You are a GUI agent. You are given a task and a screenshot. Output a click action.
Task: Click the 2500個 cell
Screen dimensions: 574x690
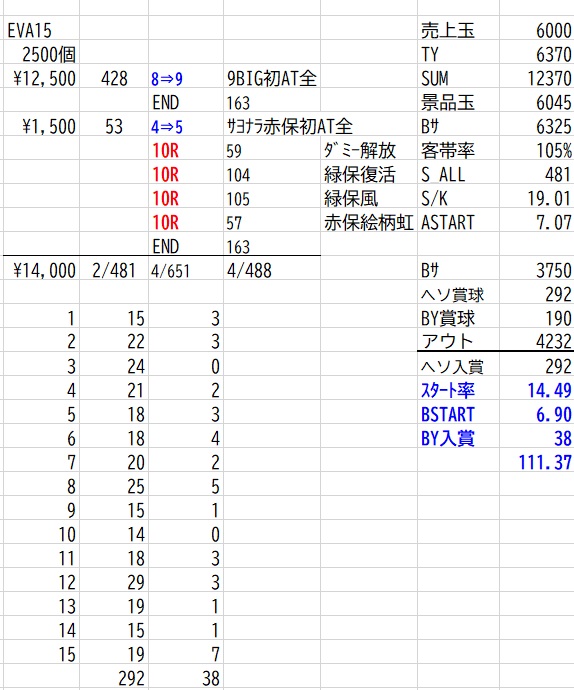pos(49,55)
